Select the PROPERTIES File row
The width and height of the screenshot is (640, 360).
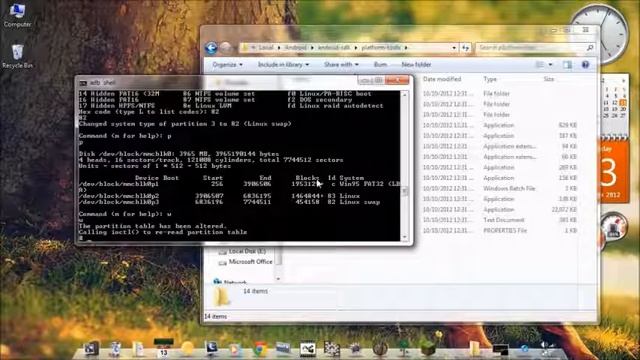500,231
